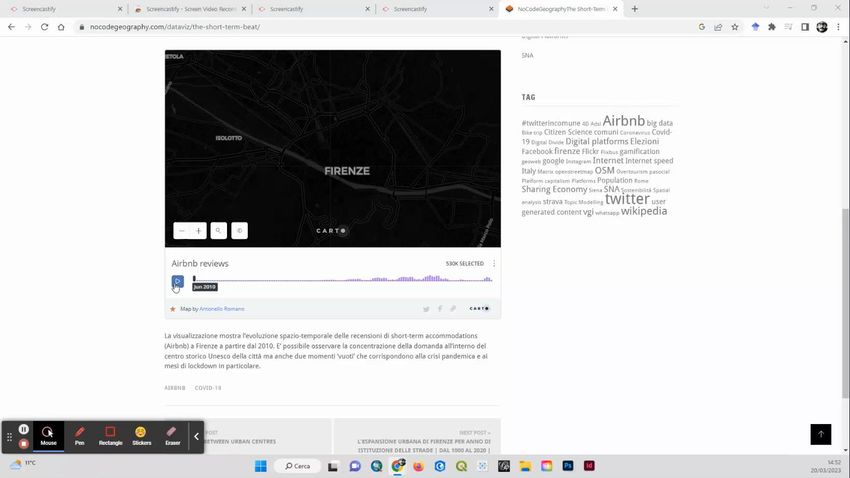Jump to page top with arrow button
850x478 pixels.
click(821, 434)
